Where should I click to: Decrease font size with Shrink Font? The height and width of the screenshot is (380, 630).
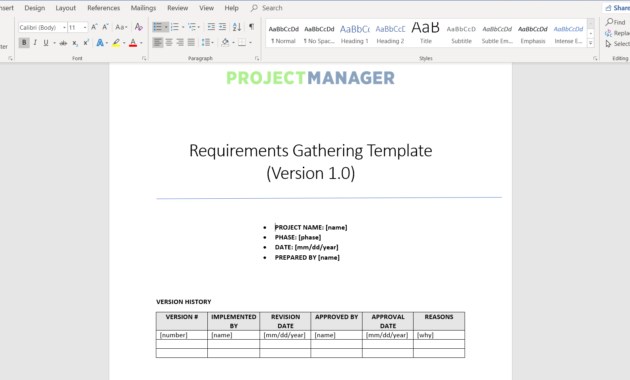pos(105,27)
